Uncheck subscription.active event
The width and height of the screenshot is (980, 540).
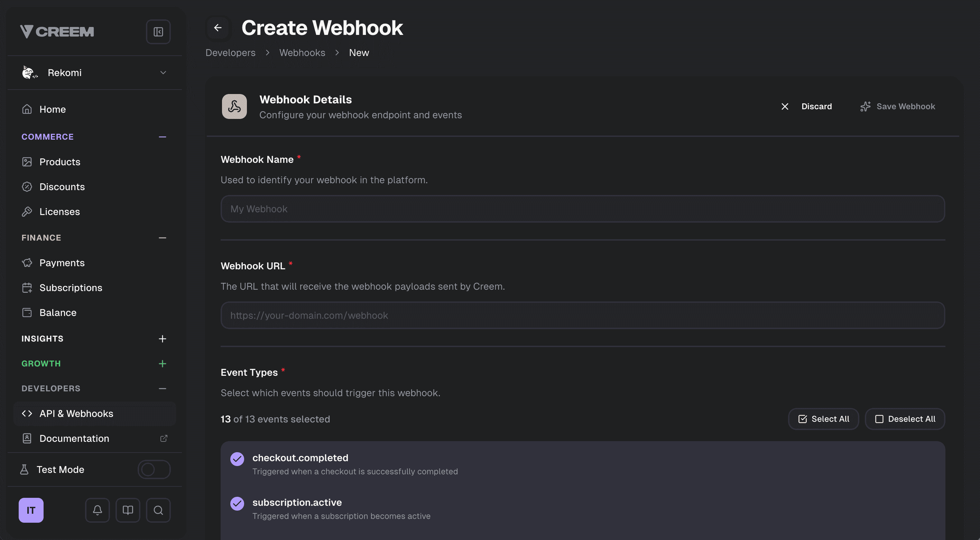point(237,504)
